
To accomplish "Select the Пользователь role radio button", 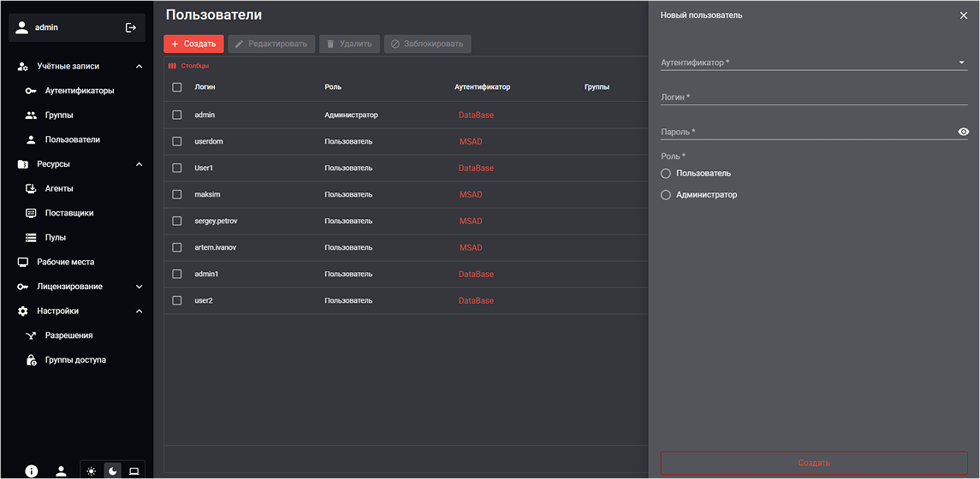I will 666,174.
